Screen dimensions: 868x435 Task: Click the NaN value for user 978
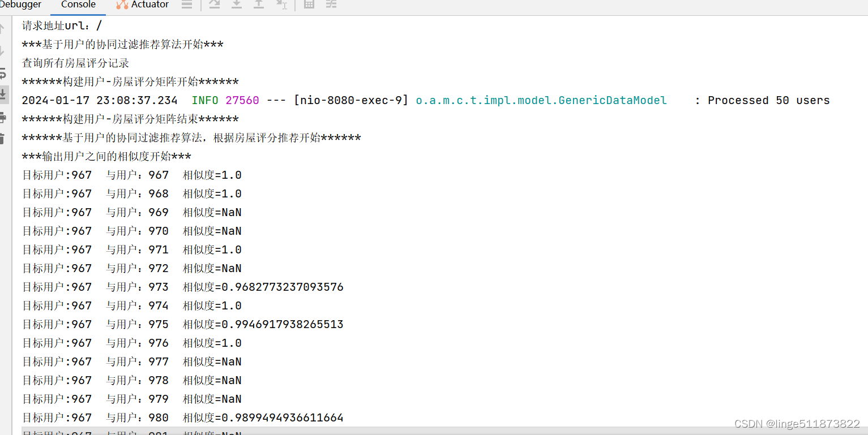(232, 381)
